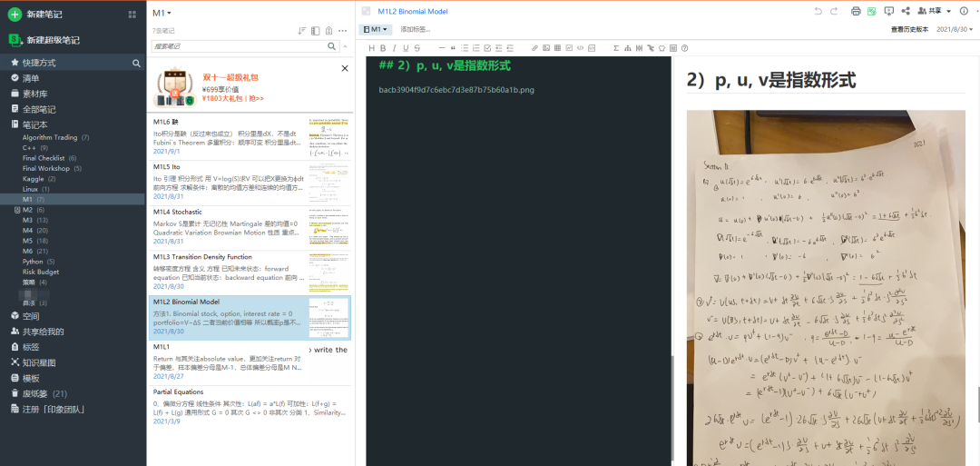Click 新建笔记 button

coord(35,14)
